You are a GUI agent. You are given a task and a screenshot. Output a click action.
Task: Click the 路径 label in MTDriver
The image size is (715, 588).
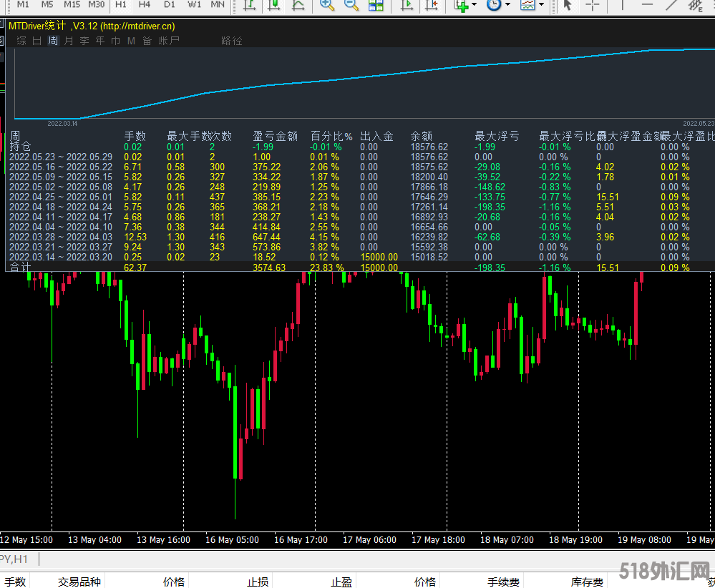[x=232, y=41]
